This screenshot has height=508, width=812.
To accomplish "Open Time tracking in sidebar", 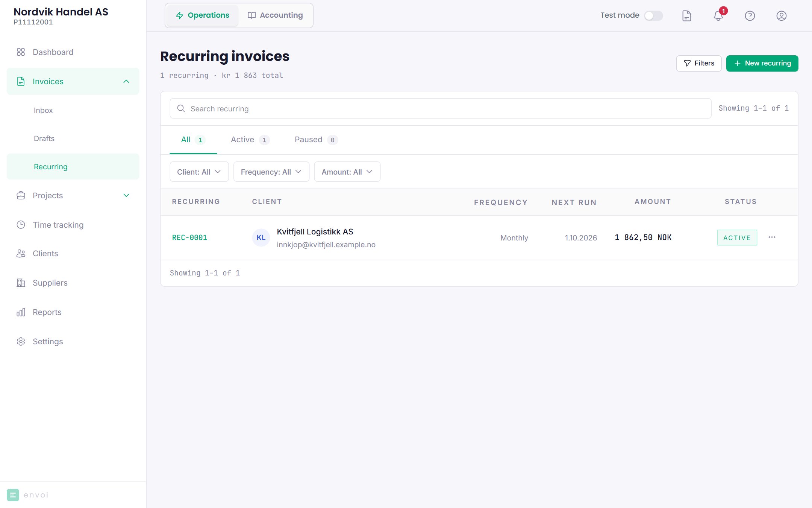I will click(x=73, y=225).
